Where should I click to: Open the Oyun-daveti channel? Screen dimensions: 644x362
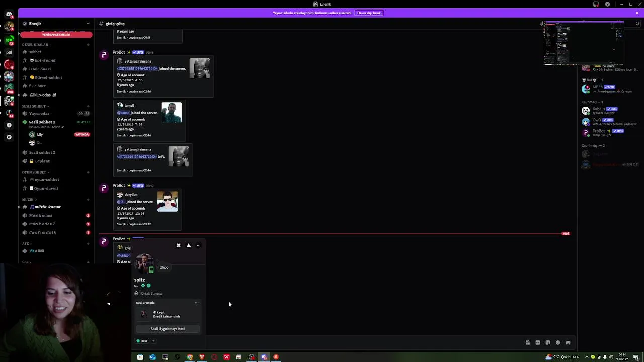[56, 188]
